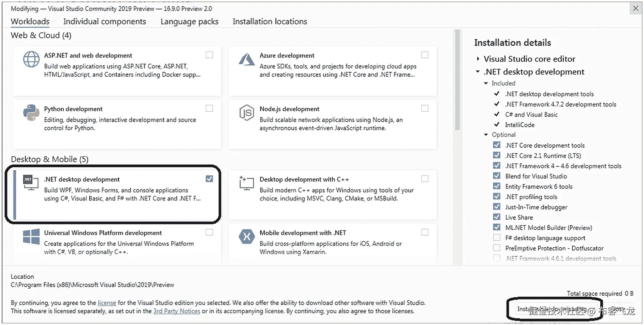Click the Total space required text
The image size is (644, 325).
(600, 293)
